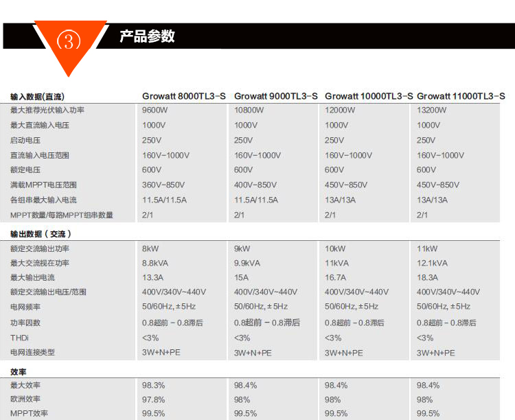Click the 98.3% max efficiency value
This screenshot has height=420, width=515.
[153, 385]
